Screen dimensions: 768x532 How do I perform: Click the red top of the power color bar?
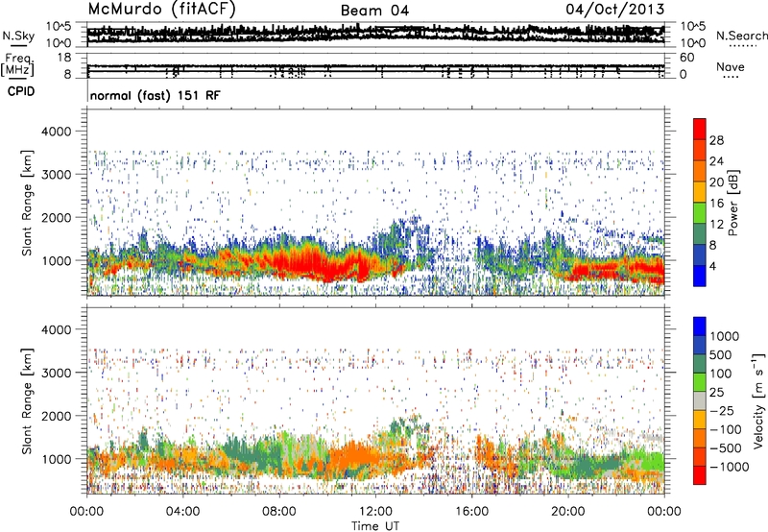[x=700, y=129]
